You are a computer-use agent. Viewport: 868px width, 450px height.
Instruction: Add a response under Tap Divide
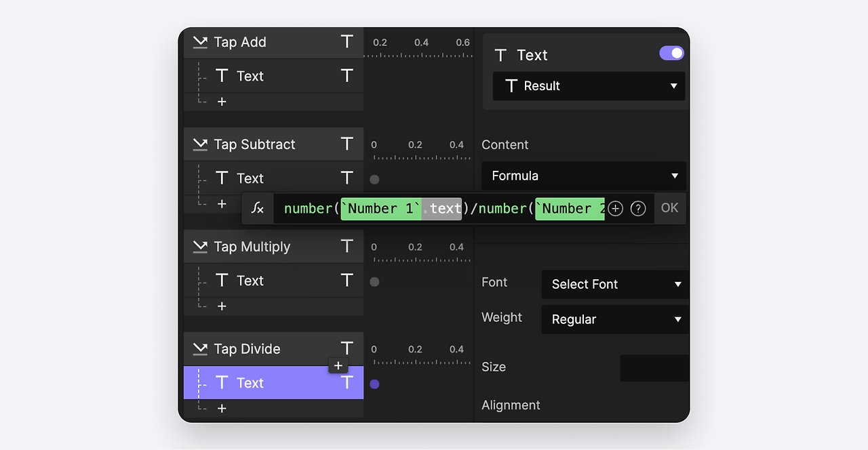222,409
